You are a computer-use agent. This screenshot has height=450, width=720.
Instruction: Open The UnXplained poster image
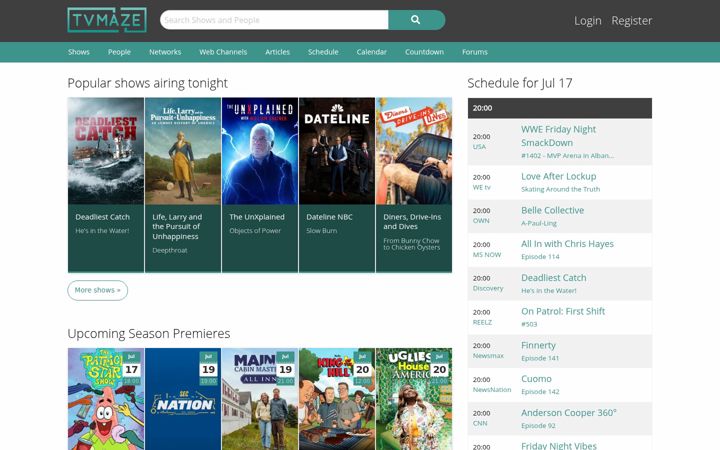260,151
